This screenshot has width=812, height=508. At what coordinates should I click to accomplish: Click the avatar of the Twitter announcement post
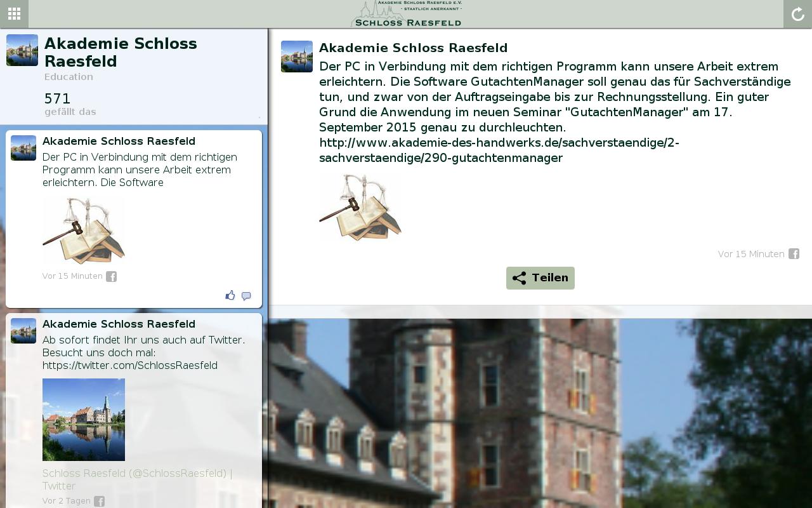click(x=23, y=331)
